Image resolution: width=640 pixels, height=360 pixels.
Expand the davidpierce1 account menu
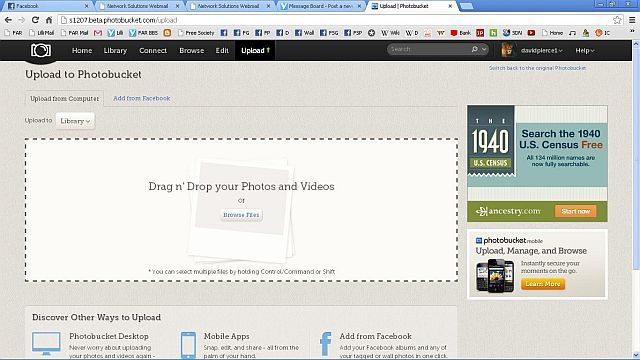(x=542, y=51)
